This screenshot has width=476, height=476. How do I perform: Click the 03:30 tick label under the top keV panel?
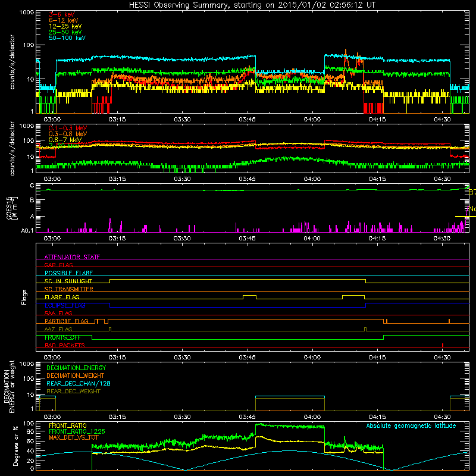tap(182, 120)
